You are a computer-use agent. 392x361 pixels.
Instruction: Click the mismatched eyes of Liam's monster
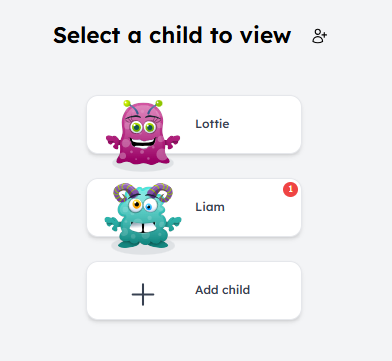[x=143, y=206]
